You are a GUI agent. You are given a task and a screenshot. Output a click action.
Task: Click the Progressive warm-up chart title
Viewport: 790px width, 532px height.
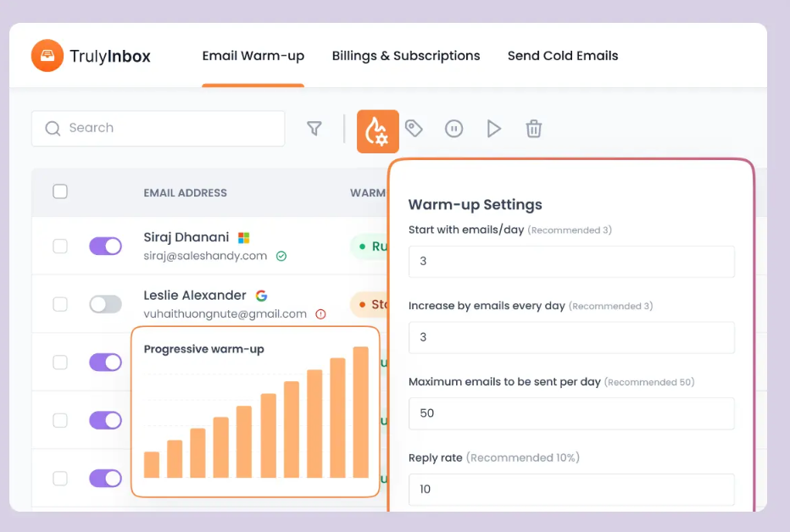203,349
